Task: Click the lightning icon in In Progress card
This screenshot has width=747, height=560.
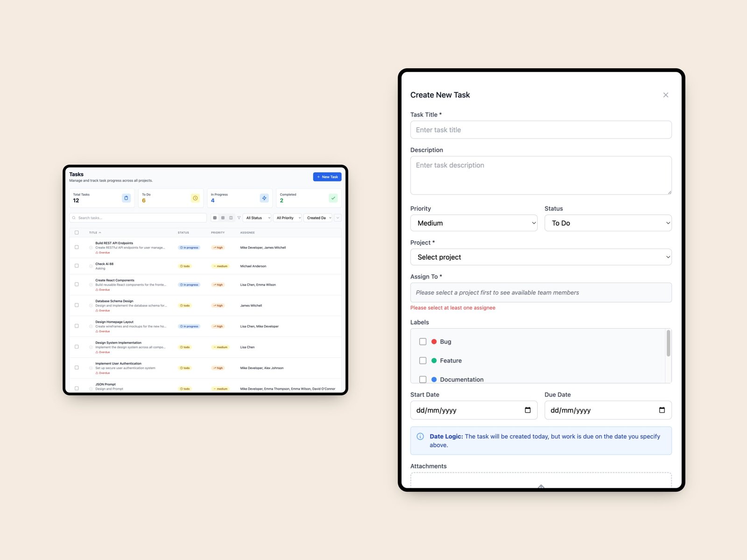Action: (x=264, y=198)
